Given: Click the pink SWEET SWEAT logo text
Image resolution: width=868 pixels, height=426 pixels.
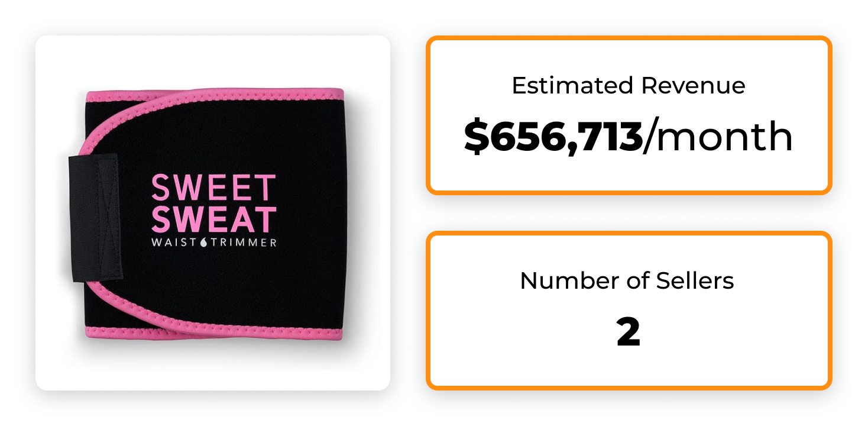Looking at the screenshot, I should click(x=213, y=203).
